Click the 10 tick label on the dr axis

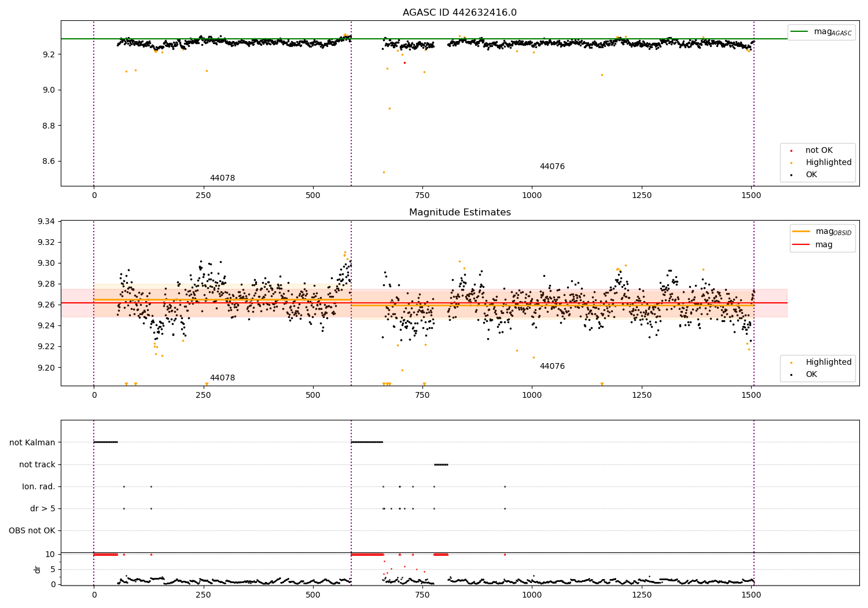[50, 555]
